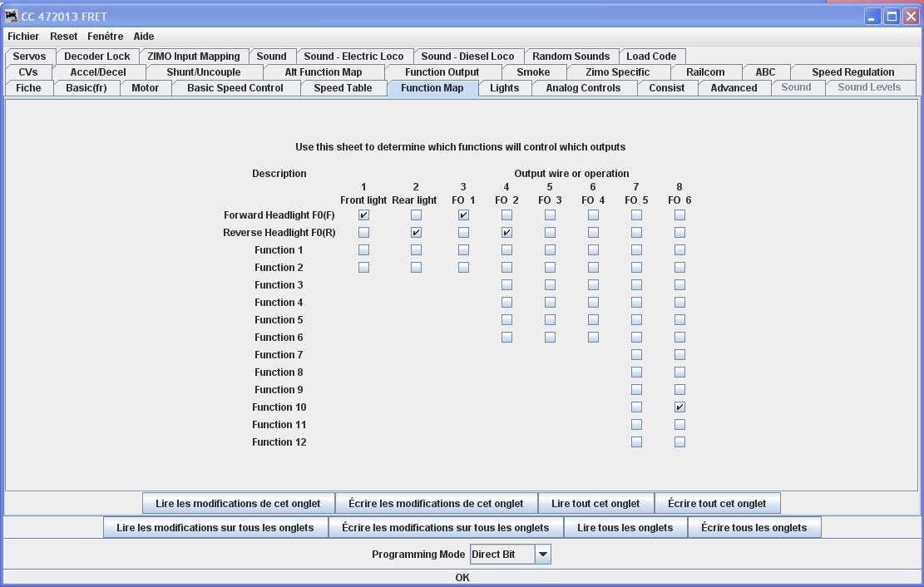Switch to the Railcom tab
The width and height of the screenshot is (924, 587).
705,72
